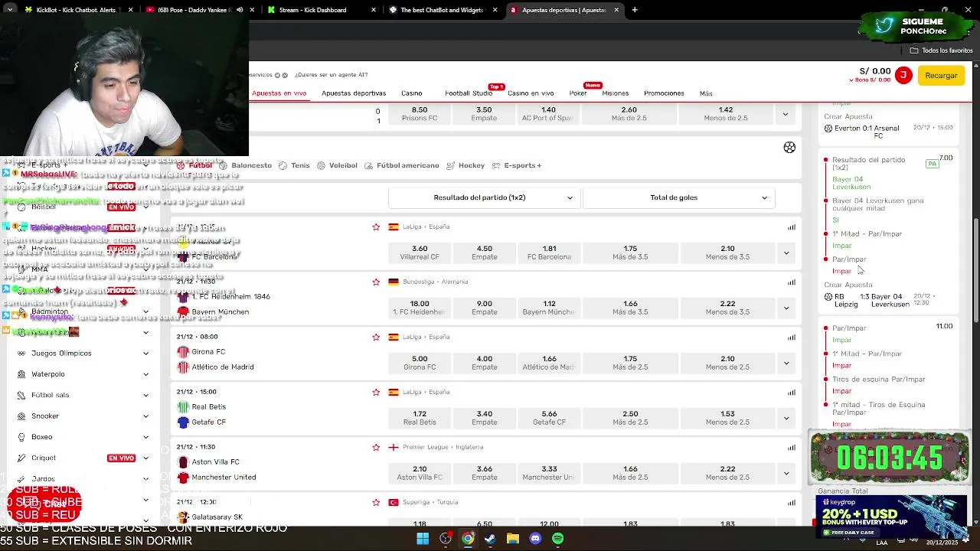Open Steam from the taskbar

pyautogui.click(x=490, y=539)
